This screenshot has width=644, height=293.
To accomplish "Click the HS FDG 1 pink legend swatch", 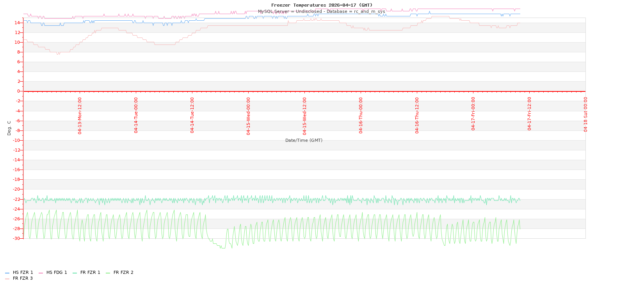I will (x=41, y=273).
